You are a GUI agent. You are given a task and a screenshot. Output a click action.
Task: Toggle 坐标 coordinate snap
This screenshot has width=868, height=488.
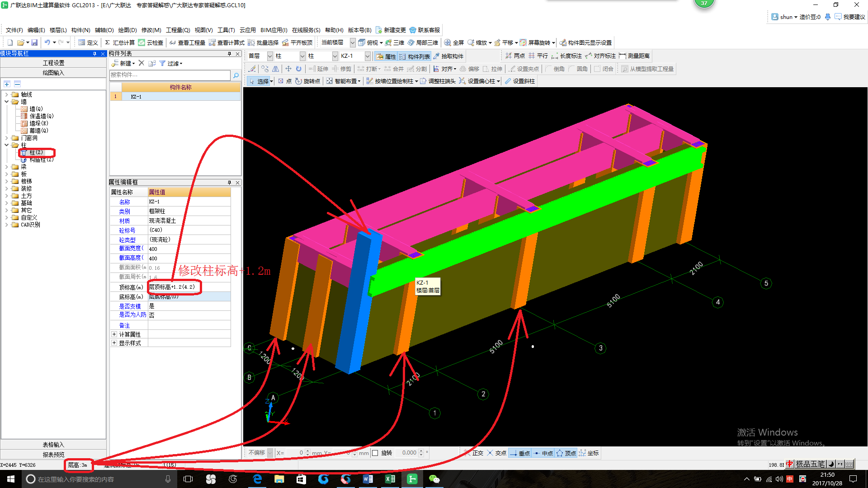tap(589, 453)
